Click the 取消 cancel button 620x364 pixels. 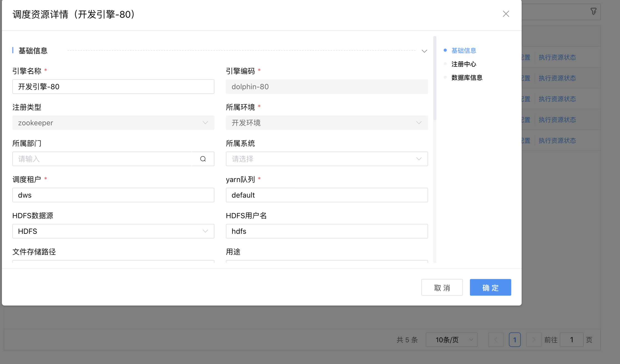click(442, 287)
